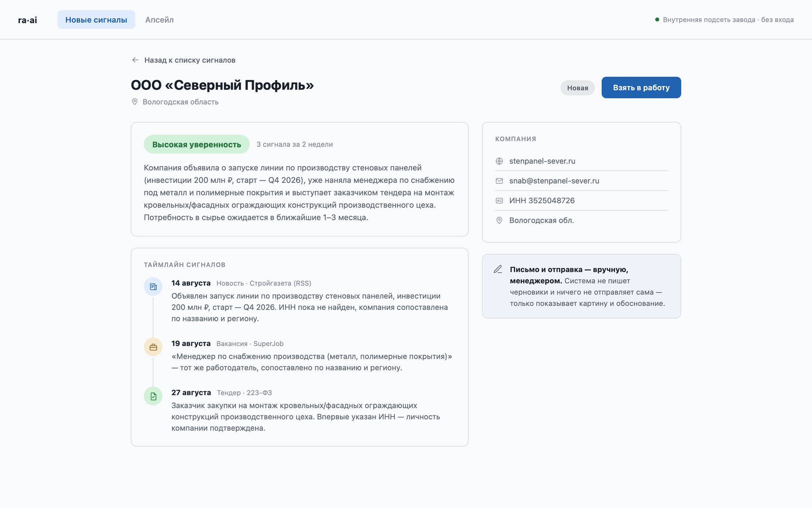Click the '3 сигнала за 2 недели' text

pos(295,144)
